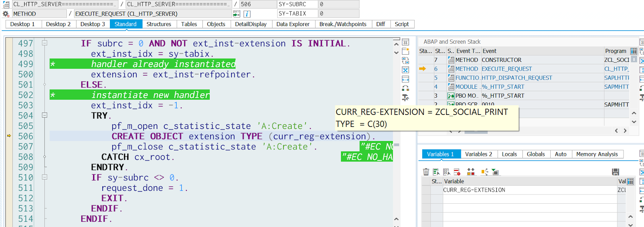The width and height of the screenshot is (644, 227).
Task: Switch to the Script tab
Action: coord(402,24)
